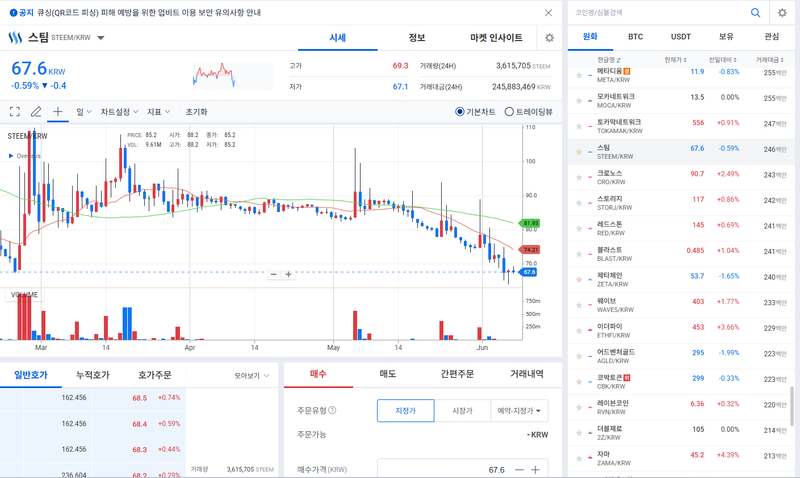Click the magnifier search icon
This screenshot has width=800, height=478.
[x=756, y=13]
